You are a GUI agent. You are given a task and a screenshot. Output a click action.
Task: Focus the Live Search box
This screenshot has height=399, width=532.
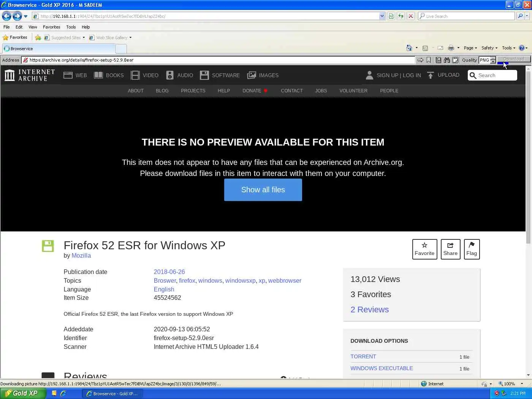[466, 16]
